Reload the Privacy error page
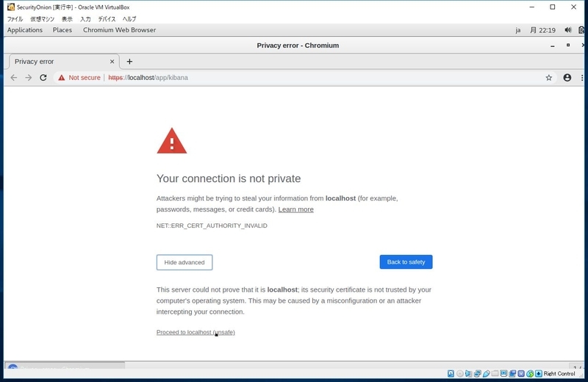The width and height of the screenshot is (588, 382). click(43, 78)
